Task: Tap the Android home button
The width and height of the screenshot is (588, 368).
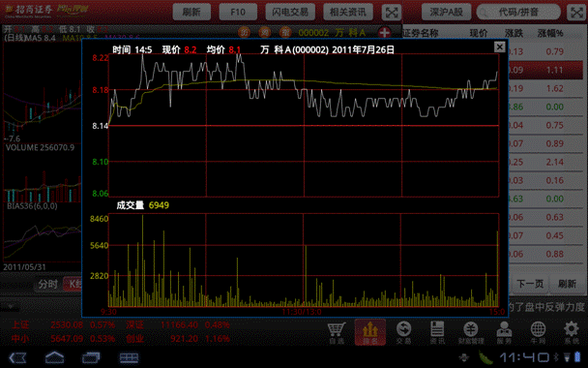Action: coord(55,357)
